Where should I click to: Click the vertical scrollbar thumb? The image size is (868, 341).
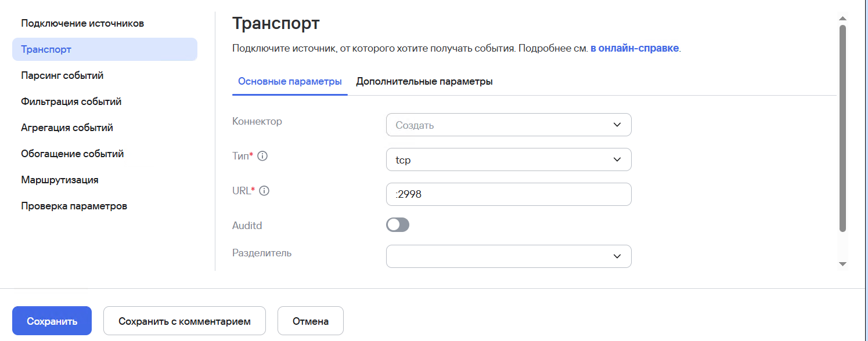pos(843,128)
